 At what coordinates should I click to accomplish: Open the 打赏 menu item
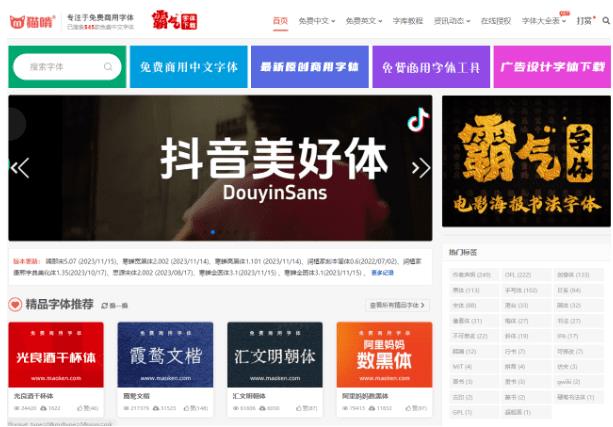pos(584,21)
